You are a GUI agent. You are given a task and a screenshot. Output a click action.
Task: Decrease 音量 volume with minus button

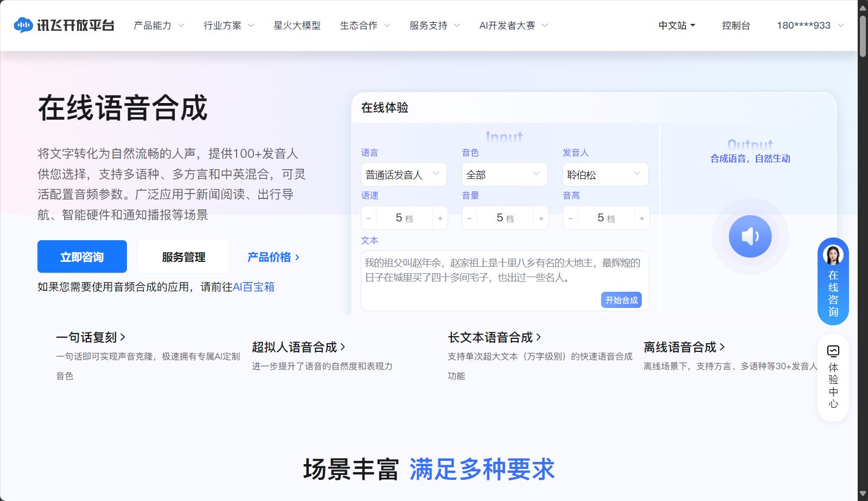470,218
